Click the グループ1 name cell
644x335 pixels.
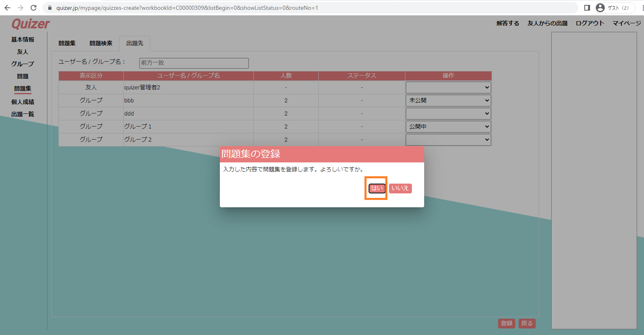[188, 126]
